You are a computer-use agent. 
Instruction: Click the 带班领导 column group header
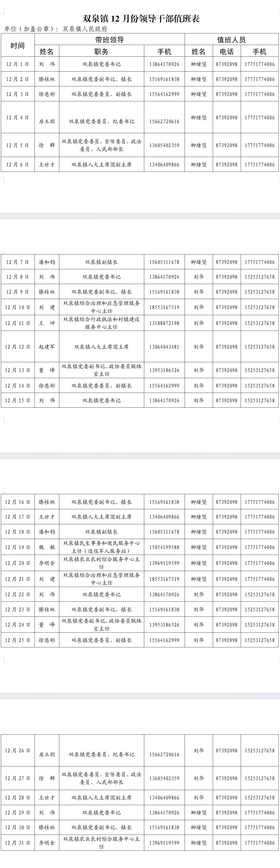click(x=109, y=40)
